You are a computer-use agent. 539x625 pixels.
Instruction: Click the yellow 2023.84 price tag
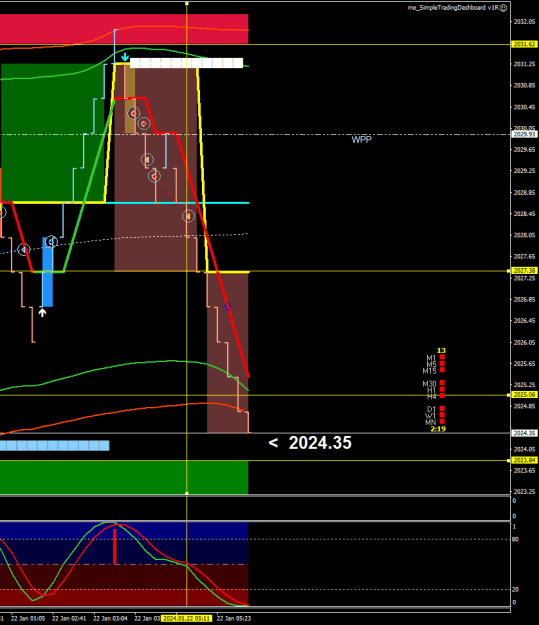[x=524, y=460]
